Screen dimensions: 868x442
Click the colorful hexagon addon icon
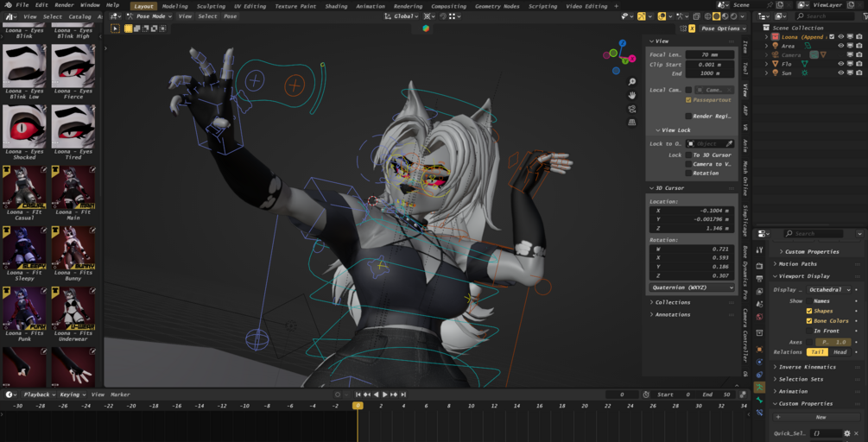426,28
